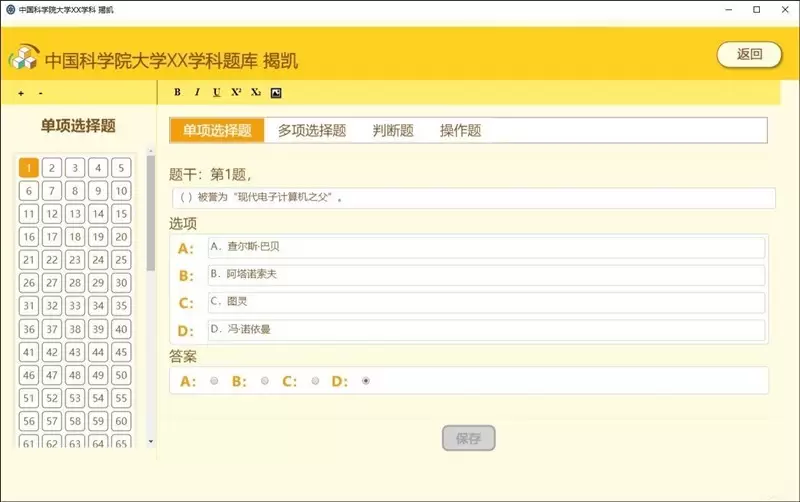
Task: Click the cube logo in the header
Action: pyautogui.click(x=23, y=57)
